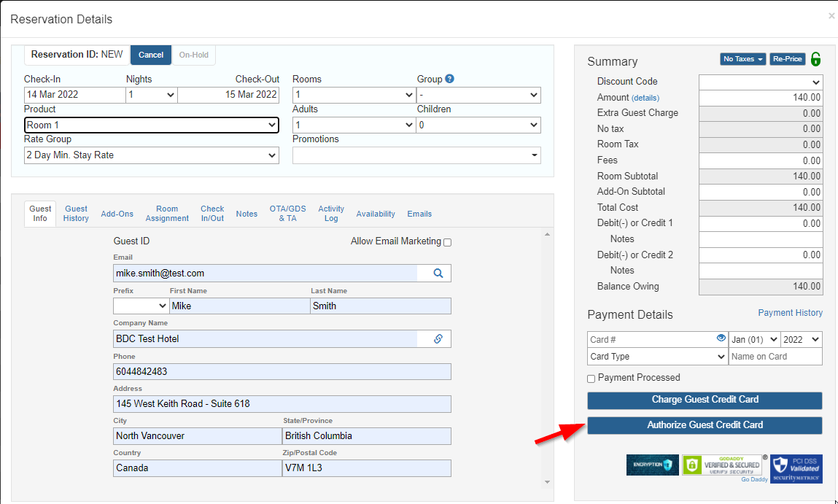View the Activity Log tab
The height and width of the screenshot is (504, 838).
331,213
